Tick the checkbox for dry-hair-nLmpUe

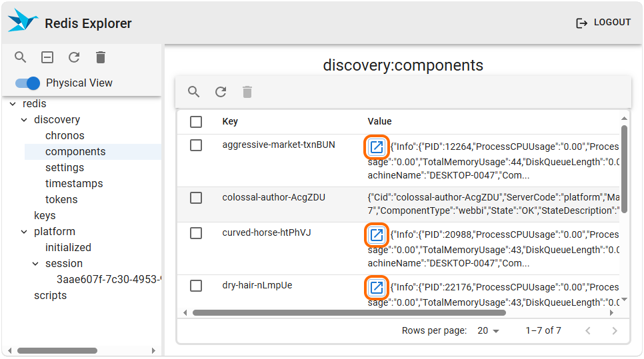[x=196, y=286]
